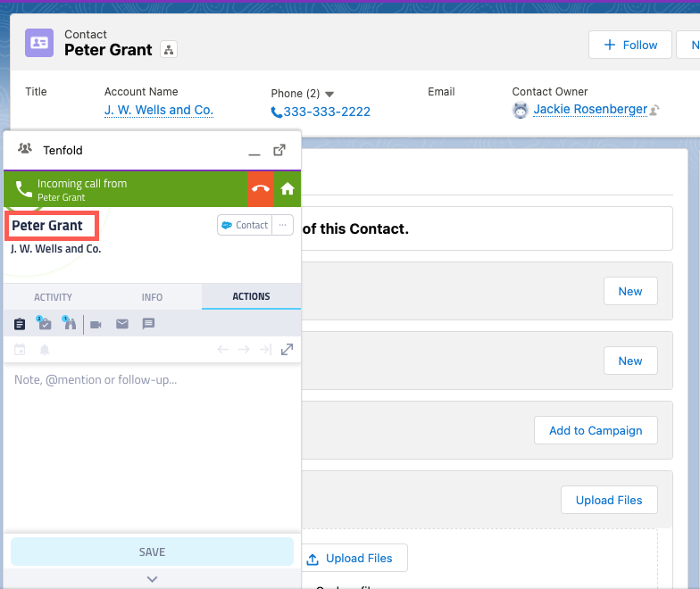Jump to end with arrow-to-bar icon
Viewport: 700px width, 589px height.
(x=265, y=349)
